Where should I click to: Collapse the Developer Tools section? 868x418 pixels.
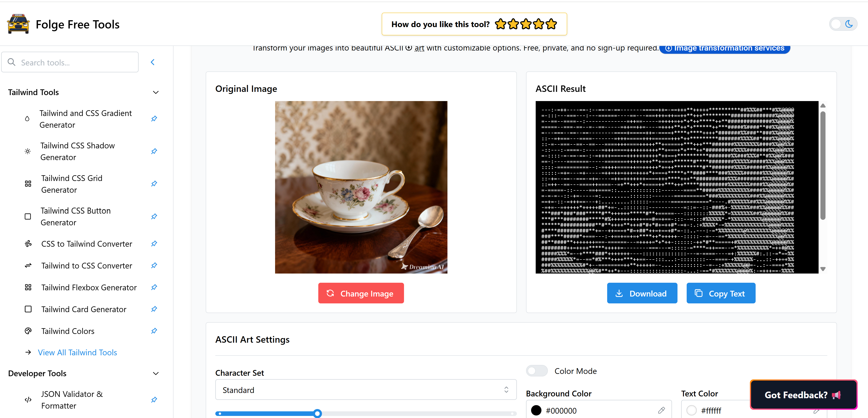[156, 373]
